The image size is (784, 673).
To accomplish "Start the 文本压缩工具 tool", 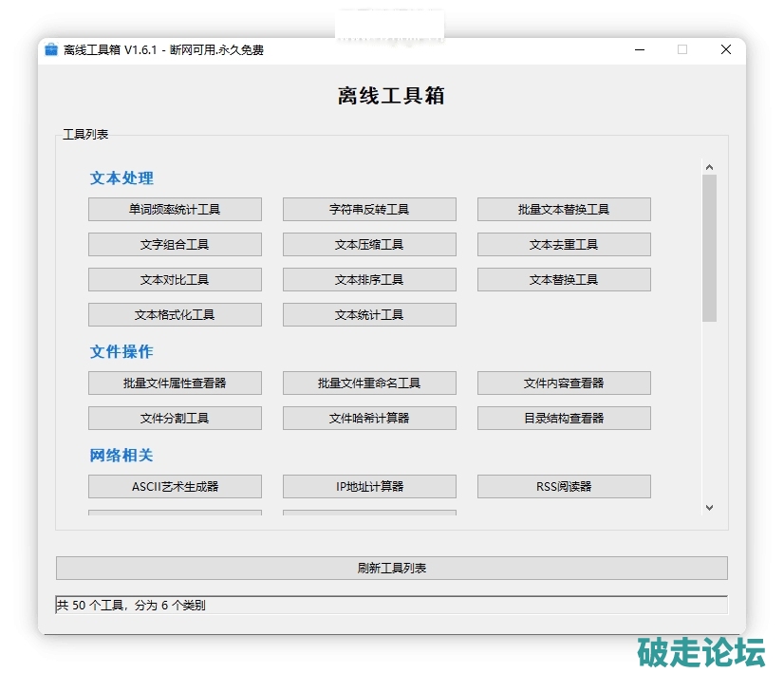I will coord(369,245).
